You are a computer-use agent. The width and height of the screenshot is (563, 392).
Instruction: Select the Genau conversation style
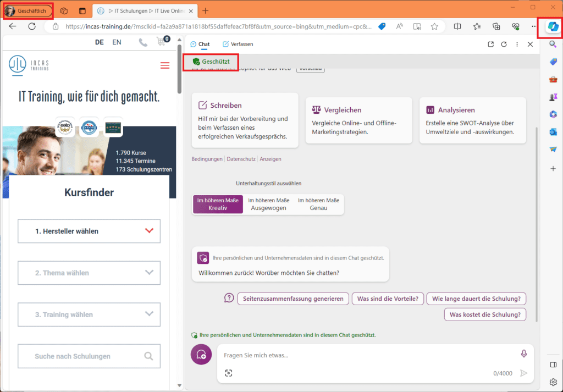[318, 205]
